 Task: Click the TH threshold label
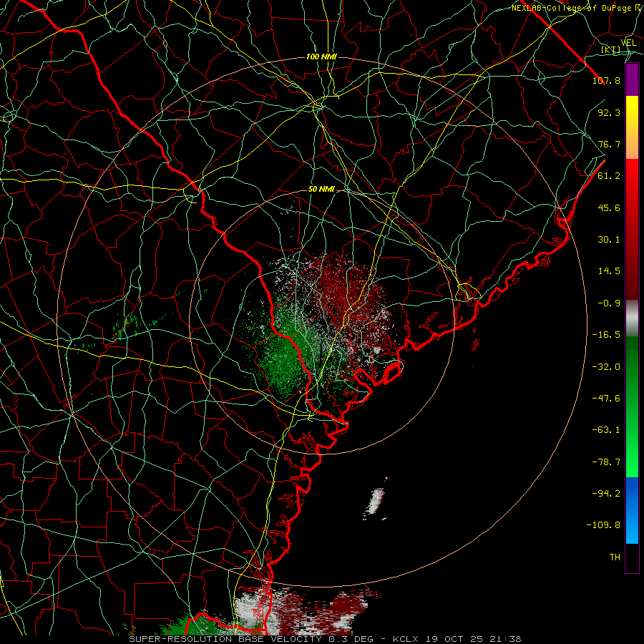point(615,557)
